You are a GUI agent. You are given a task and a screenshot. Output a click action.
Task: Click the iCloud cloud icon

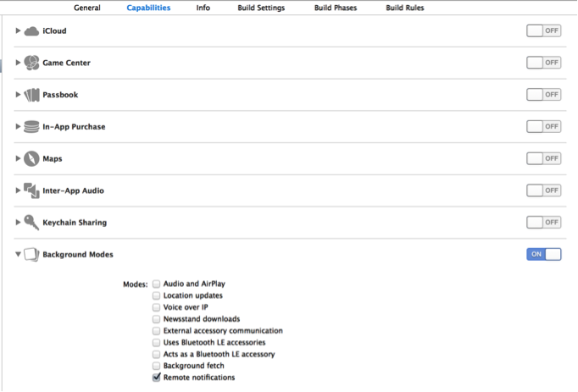31,31
